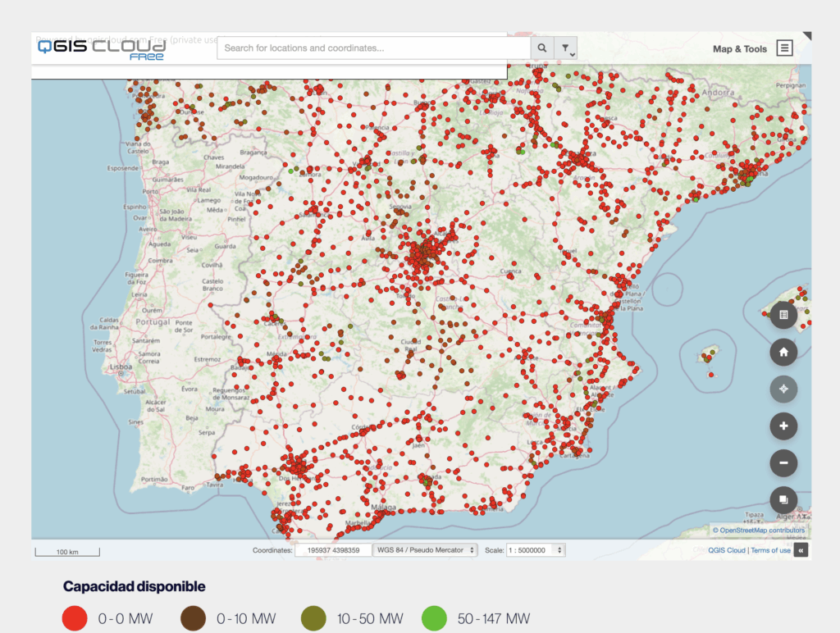Activate the locate my position button
The width and height of the screenshot is (840, 633).
pyautogui.click(x=783, y=389)
